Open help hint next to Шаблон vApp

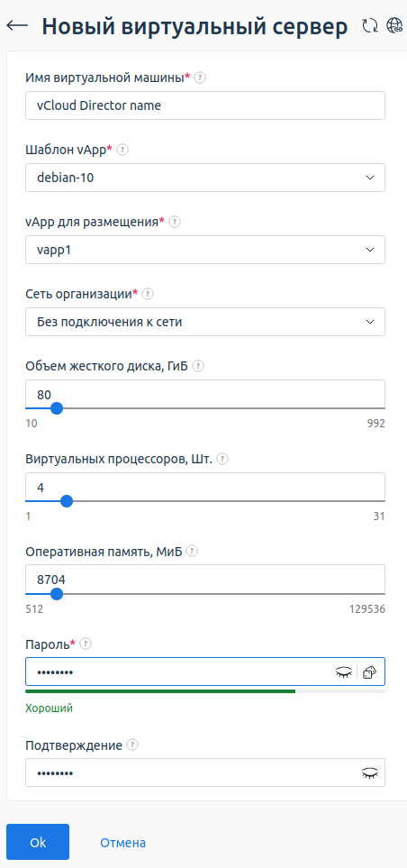(122, 150)
